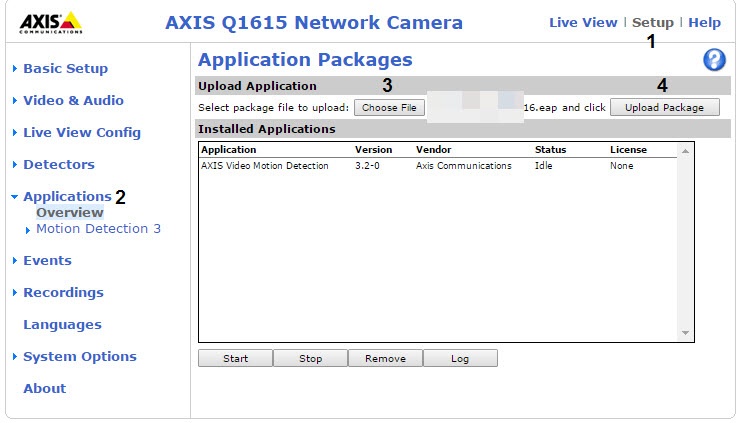Expand System Options section
The image size is (737, 423).
click(79, 357)
